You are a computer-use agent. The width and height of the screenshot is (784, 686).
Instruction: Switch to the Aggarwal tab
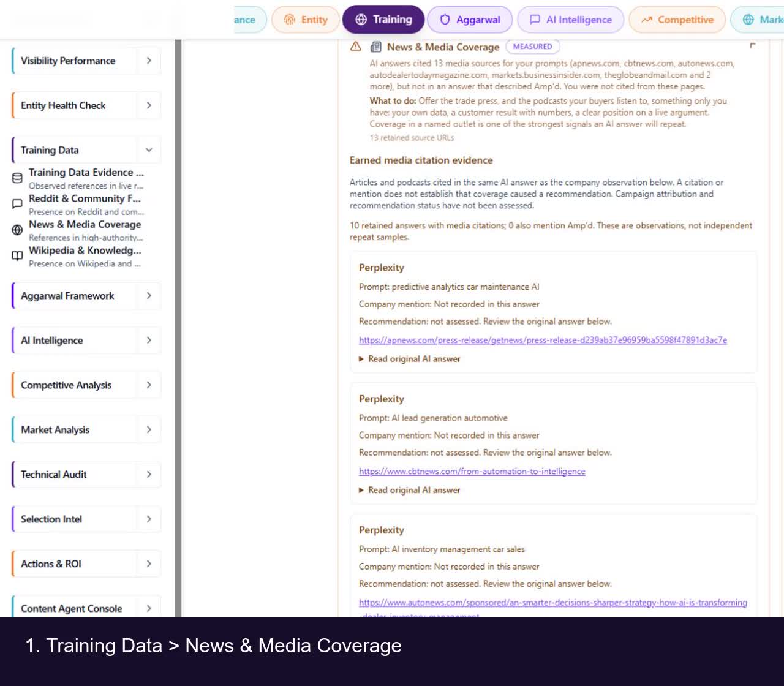(470, 20)
